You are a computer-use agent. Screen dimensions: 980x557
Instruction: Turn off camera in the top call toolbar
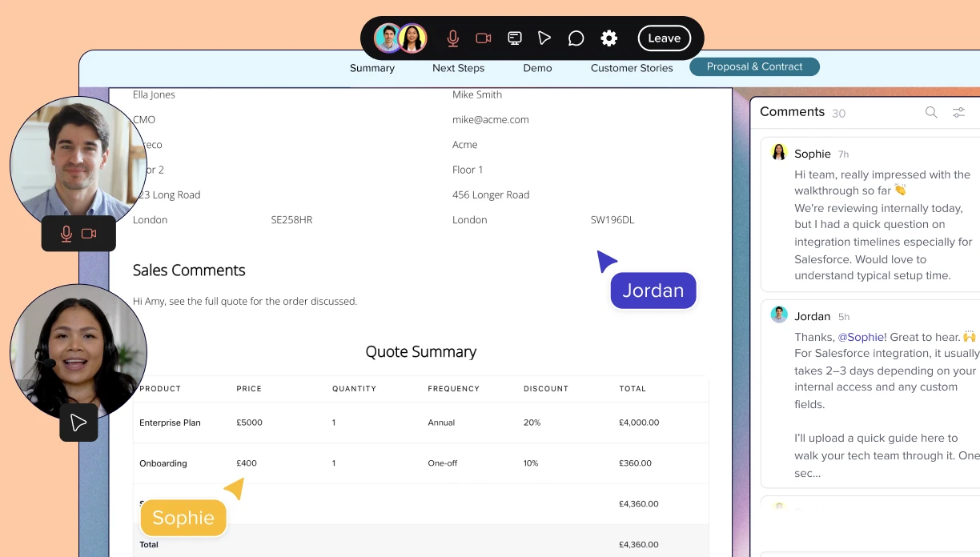[x=484, y=38]
